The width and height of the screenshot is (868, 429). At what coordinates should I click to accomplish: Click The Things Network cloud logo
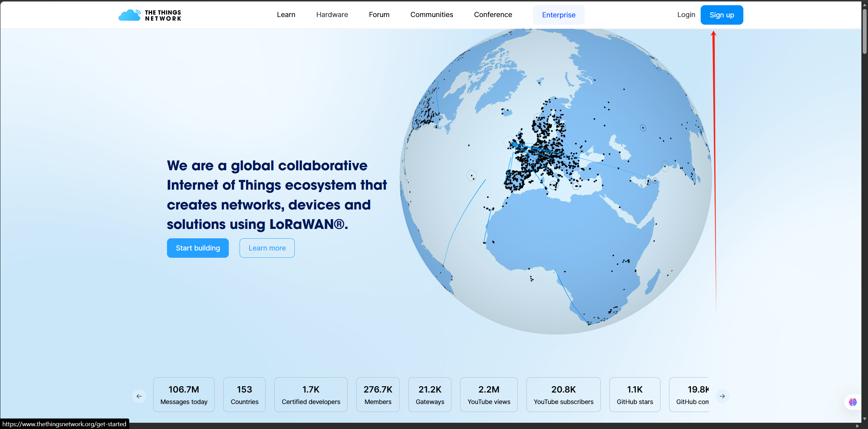point(150,15)
